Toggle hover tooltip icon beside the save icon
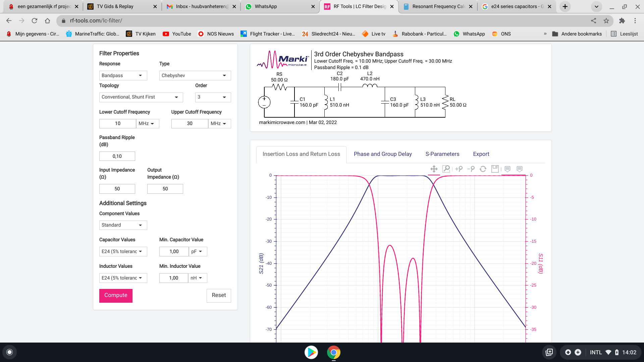This screenshot has height=362, width=644. click(507, 169)
